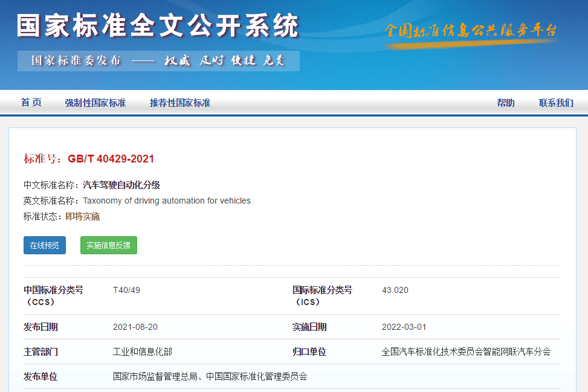588x392 pixels.
Task: Click the release date 2021-08-20
Action: click(135, 327)
